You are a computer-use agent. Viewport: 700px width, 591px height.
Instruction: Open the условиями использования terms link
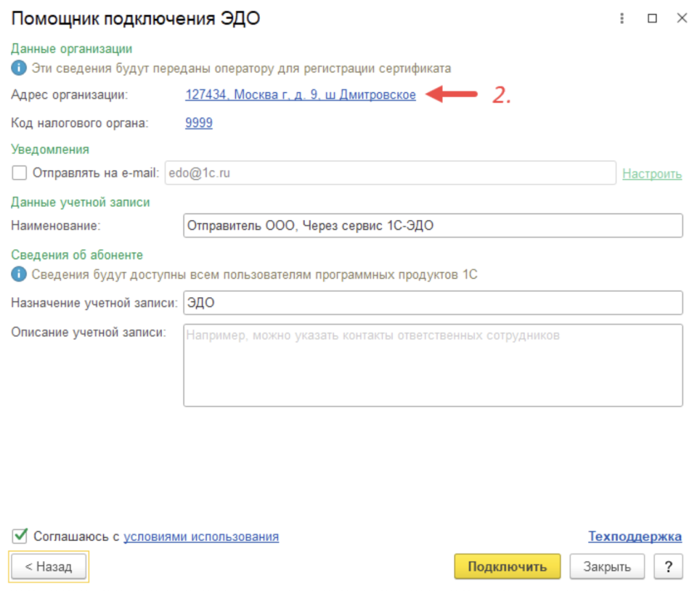coord(201,536)
